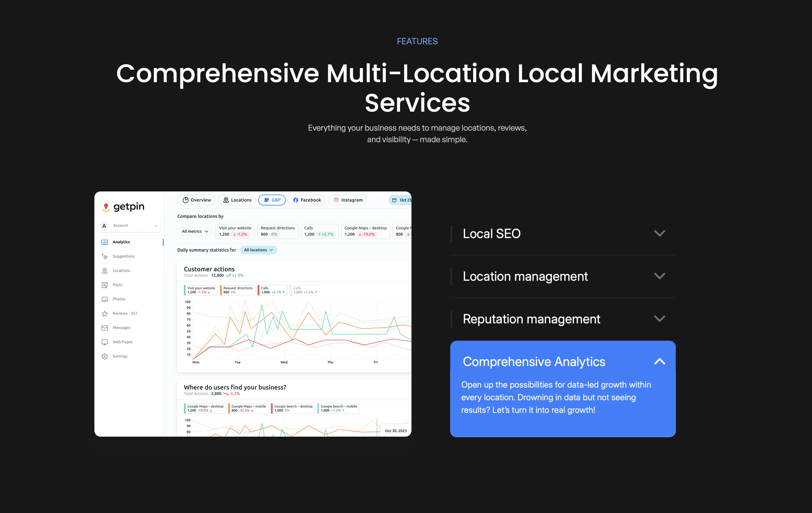Click the Reviews star icon

click(105, 313)
